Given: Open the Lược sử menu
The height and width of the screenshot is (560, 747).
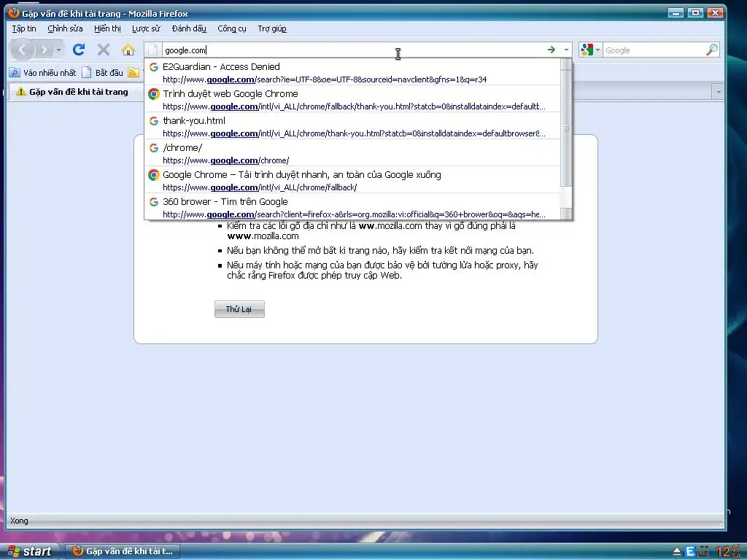Looking at the screenshot, I should [x=146, y=28].
